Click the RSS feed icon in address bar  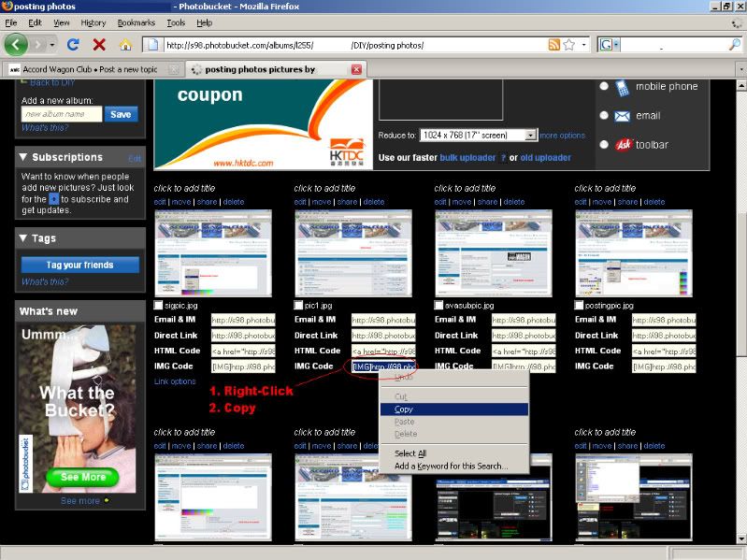554,45
